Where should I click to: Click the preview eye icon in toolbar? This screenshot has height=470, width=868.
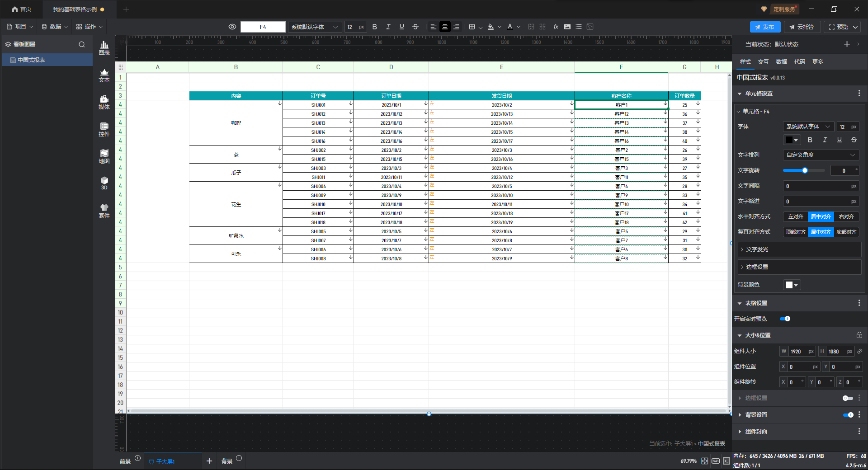[x=232, y=27]
